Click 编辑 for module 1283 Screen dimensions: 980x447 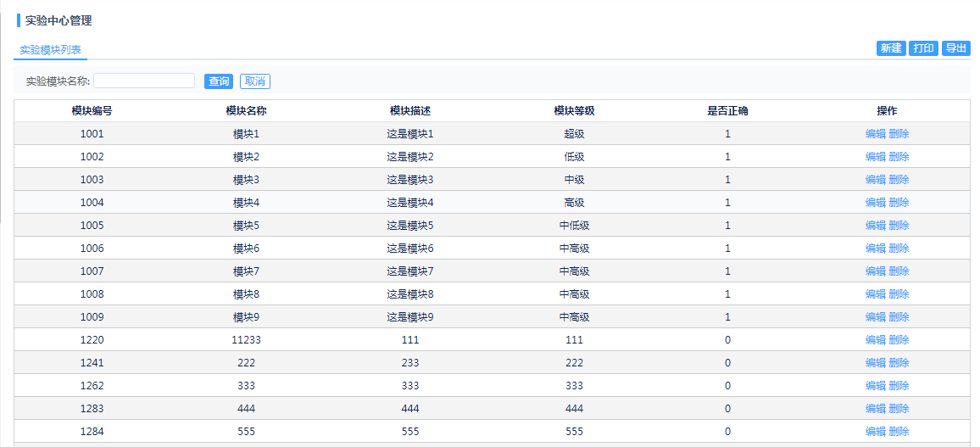(875, 409)
